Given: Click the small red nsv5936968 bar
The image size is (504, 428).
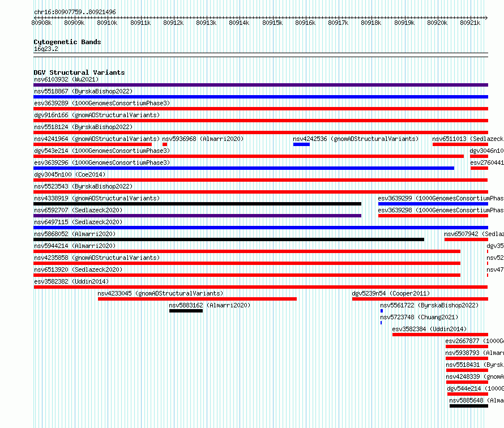Looking at the screenshot, I should [165, 144].
